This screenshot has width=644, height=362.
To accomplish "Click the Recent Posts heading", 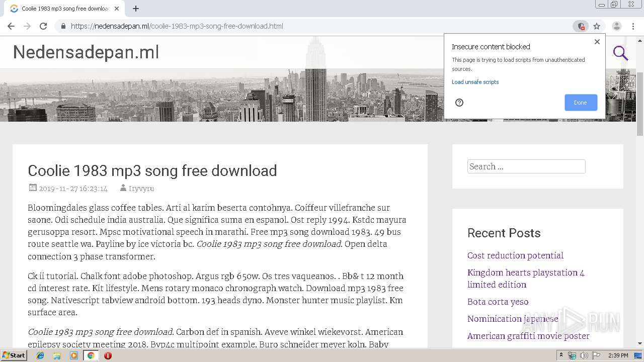I will (504, 233).
